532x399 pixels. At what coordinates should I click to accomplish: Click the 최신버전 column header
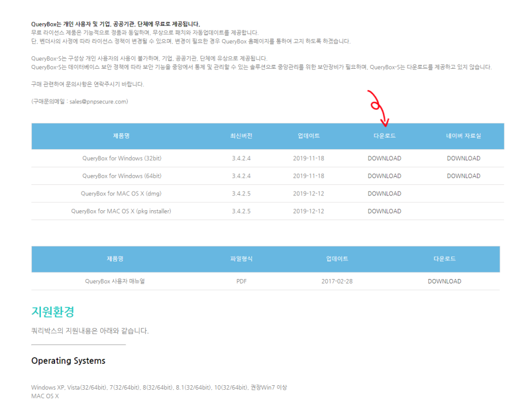(241, 136)
